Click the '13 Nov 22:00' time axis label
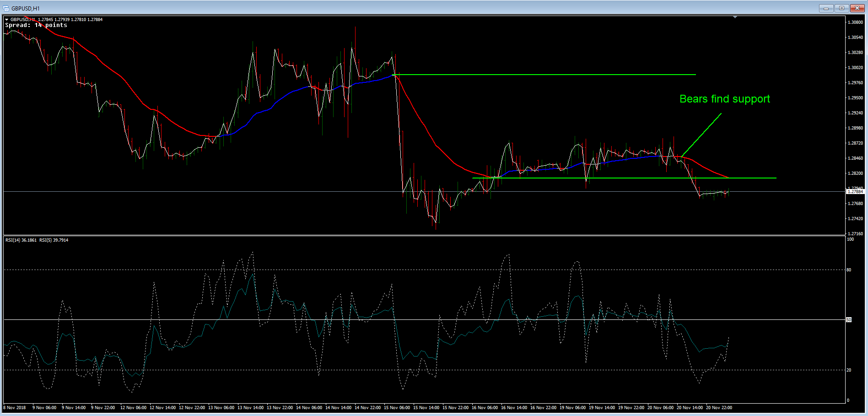Image resolution: width=868 pixels, height=416 pixels. pyautogui.click(x=280, y=407)
